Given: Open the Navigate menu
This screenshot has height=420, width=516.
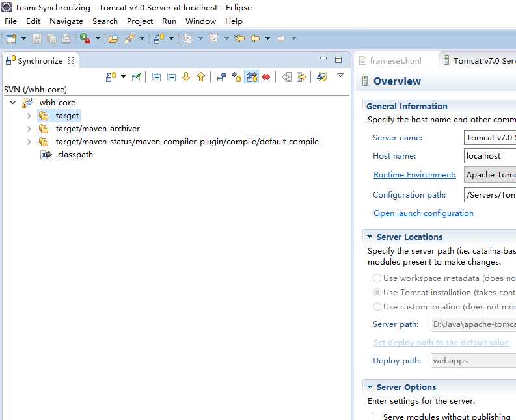Looking at the screenshot, I should point(66,21).
